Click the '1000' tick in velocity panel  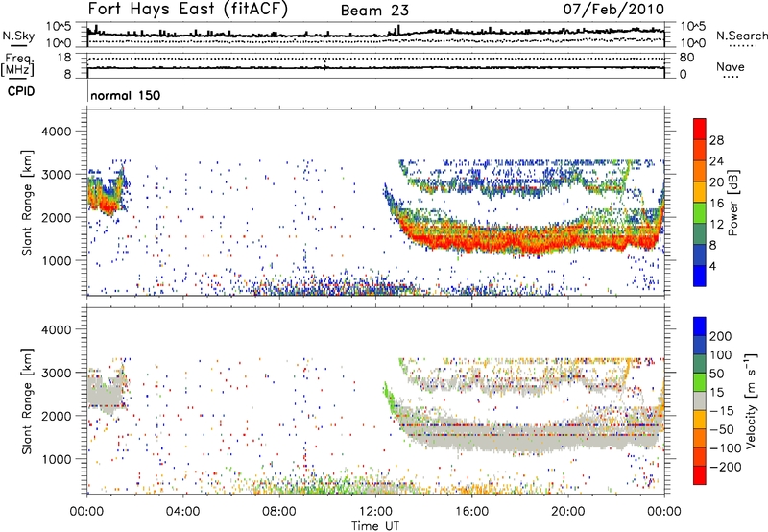[57, 459]
